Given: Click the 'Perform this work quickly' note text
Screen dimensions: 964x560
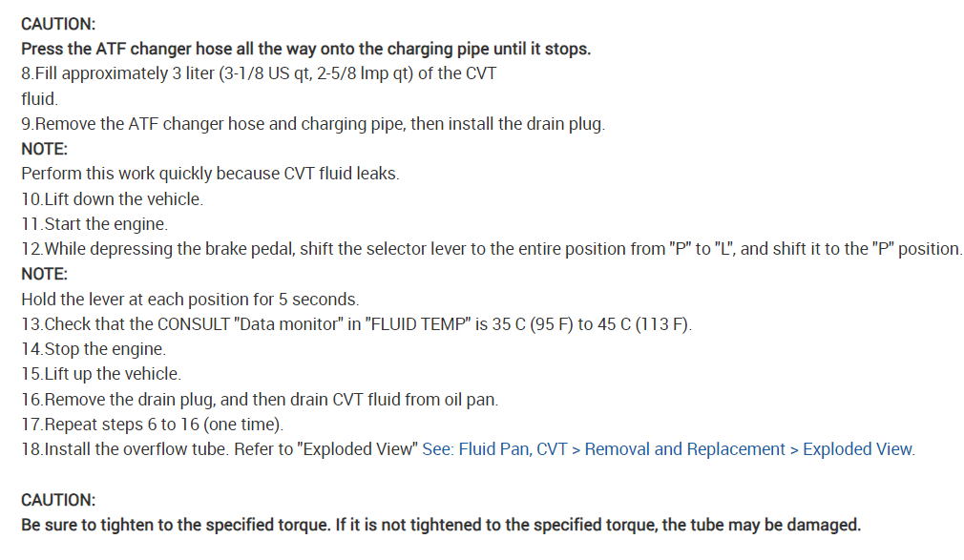Looking at the screenshot, I should [x=210, y=174].
